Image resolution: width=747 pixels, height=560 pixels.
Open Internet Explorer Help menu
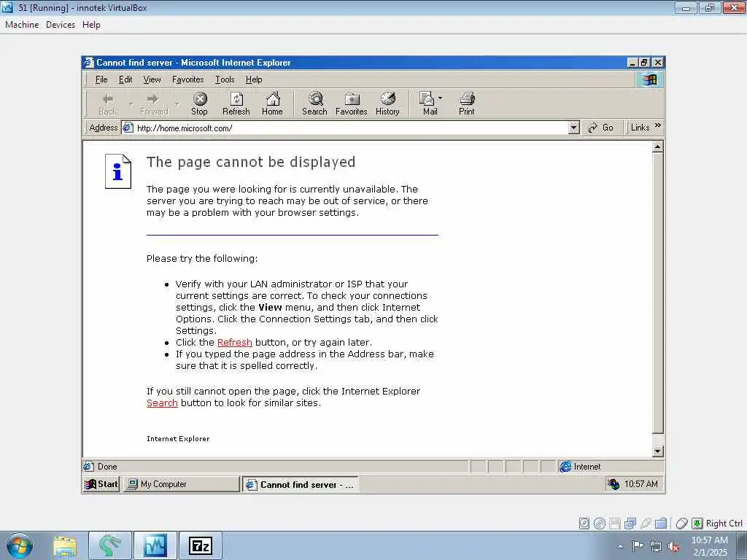coord(254,79)
